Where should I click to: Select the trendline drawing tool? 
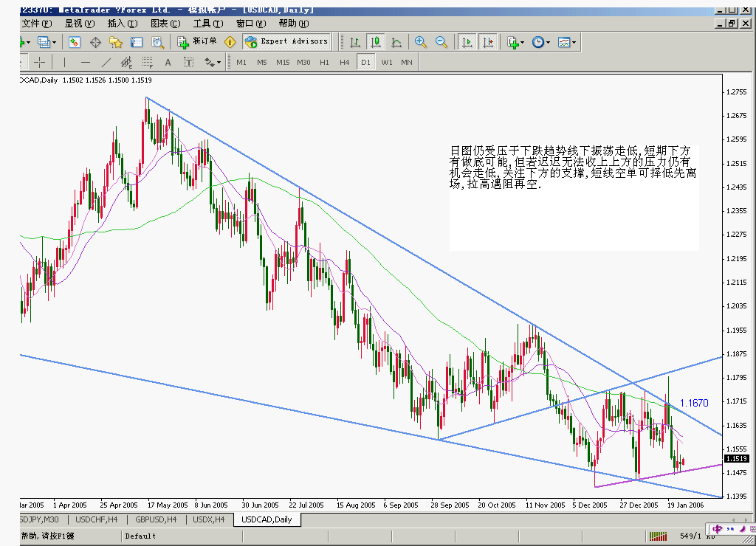pos(106,62)
